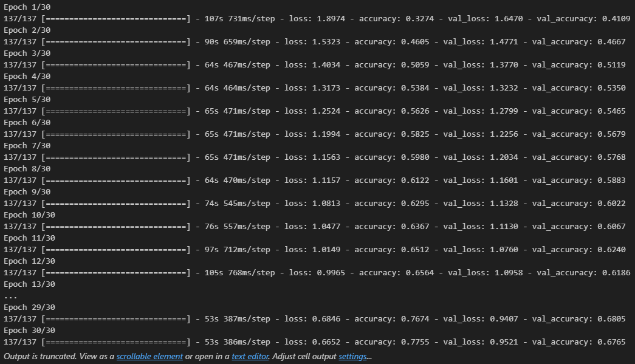Click val_accuracy value 0.4109
Image resolution: width=635 pixels, height=364 pixels.
pyautogui.click(x=616, y=19)
